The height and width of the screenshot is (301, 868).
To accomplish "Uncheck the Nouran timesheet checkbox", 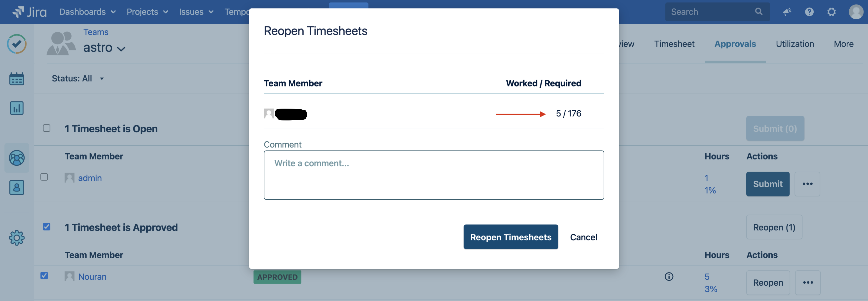I will (x=44, y=276).
